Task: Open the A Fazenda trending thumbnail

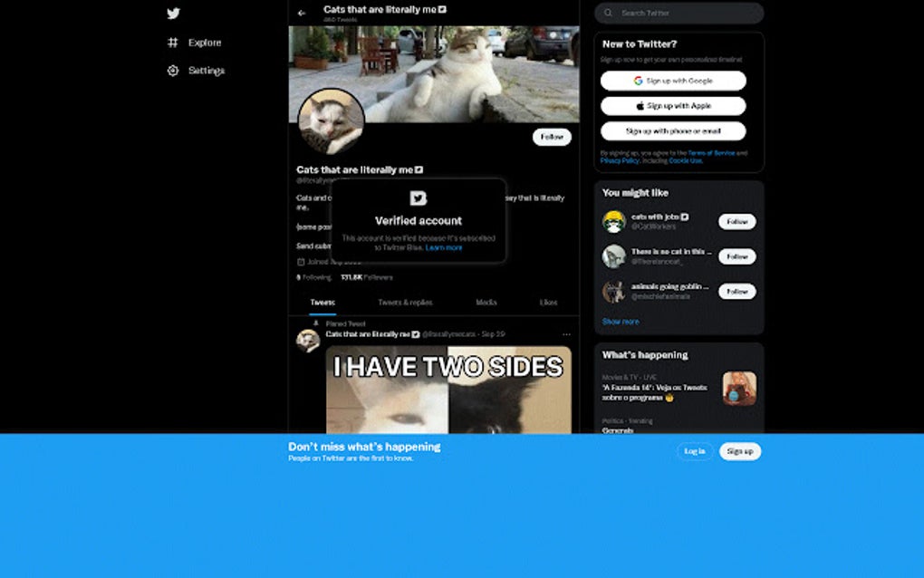Action: pos(739,389)
